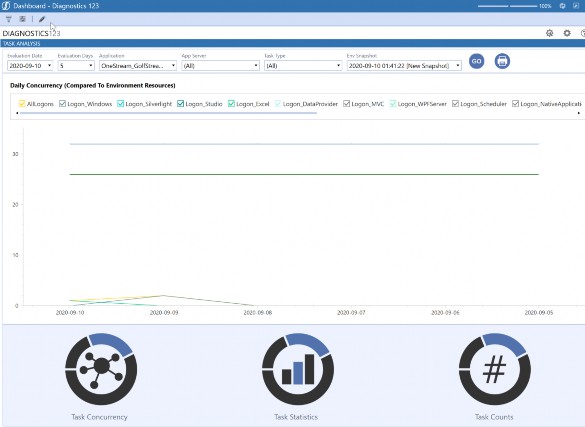Screen dimensions: 585x427
Task: Toggle the Logon_Scheduler checkbox
Action: point(455,104)
